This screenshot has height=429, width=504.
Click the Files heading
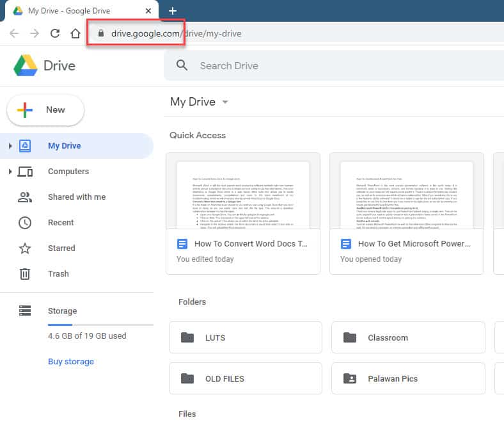click(187, 414)
